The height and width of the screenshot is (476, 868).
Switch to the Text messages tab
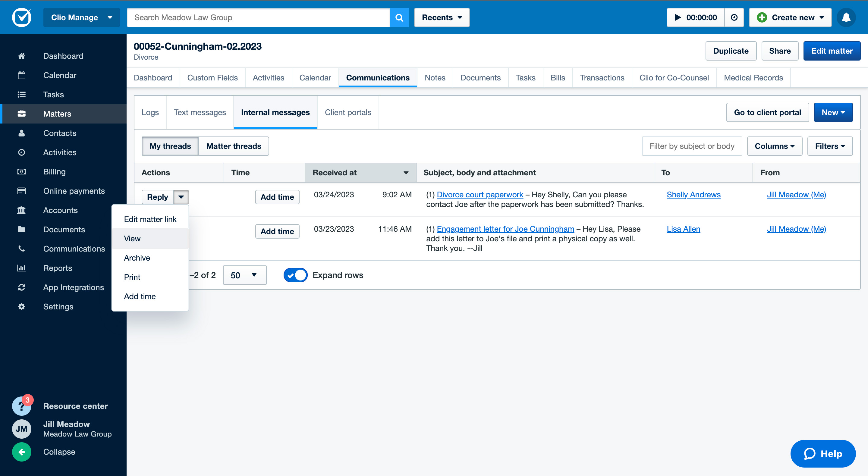point(200,112)
